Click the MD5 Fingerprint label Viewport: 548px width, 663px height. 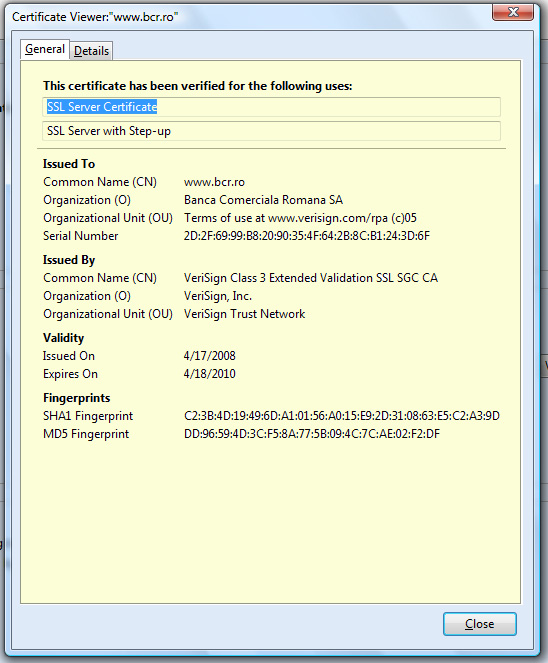pos(86,434)
